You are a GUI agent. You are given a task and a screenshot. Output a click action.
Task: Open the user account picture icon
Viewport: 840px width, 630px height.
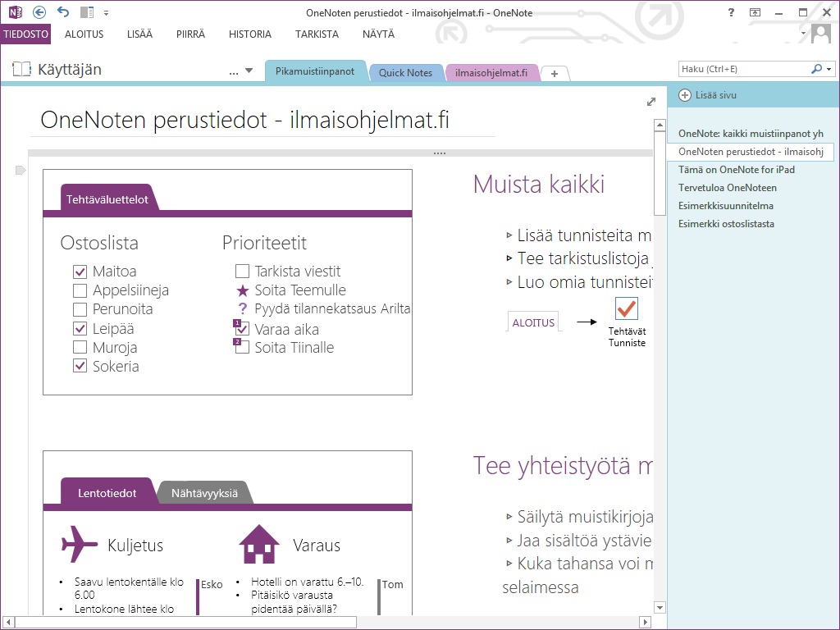point(820,34)
